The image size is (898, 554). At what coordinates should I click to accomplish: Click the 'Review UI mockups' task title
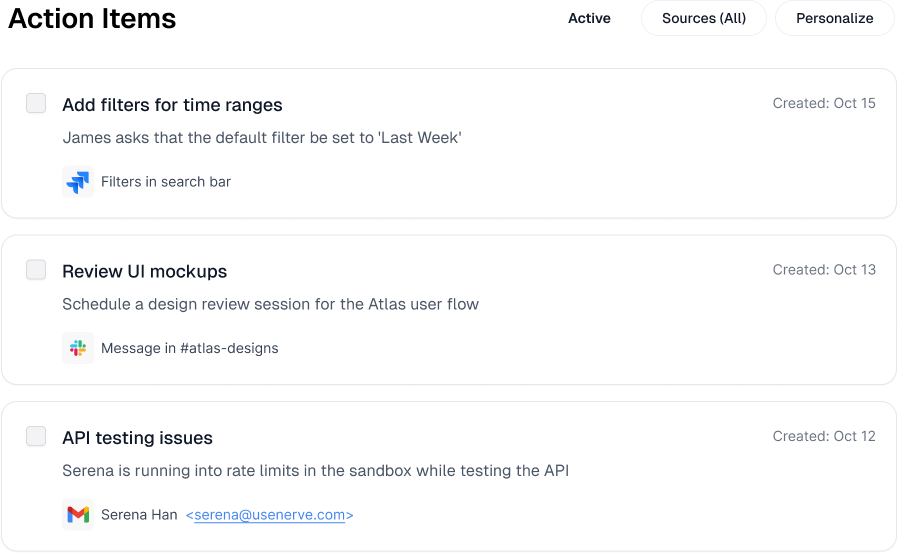pyautogui.click(x=144, y=271)
